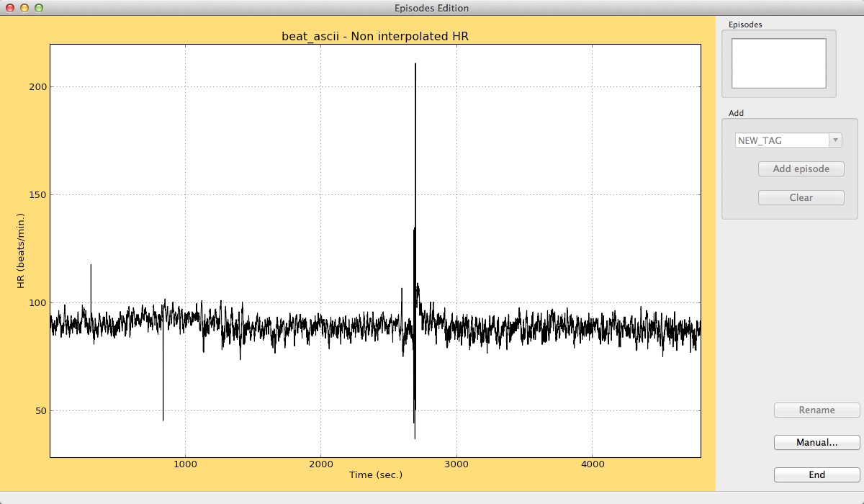Click the x-axis tick label 1000
The image size is (864, 504).
(x=185, y=464)
